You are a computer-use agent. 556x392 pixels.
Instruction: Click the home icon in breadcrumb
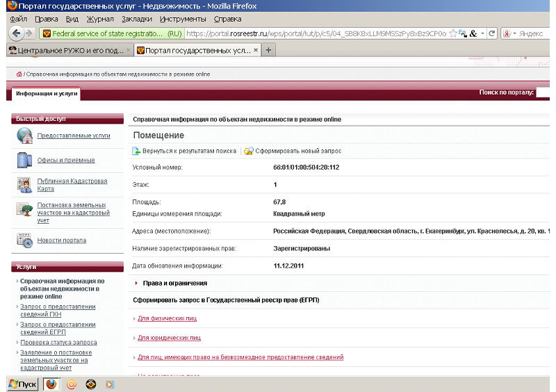[x=19, y=74]
